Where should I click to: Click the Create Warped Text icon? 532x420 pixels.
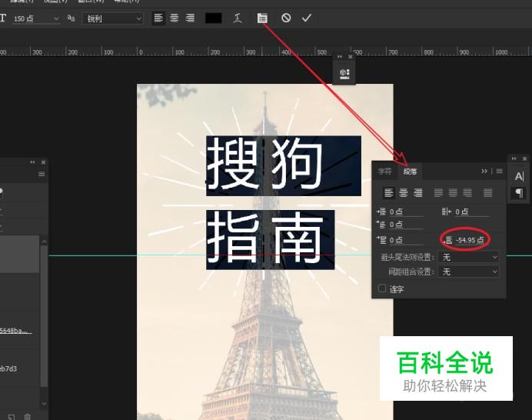(238, 18)
